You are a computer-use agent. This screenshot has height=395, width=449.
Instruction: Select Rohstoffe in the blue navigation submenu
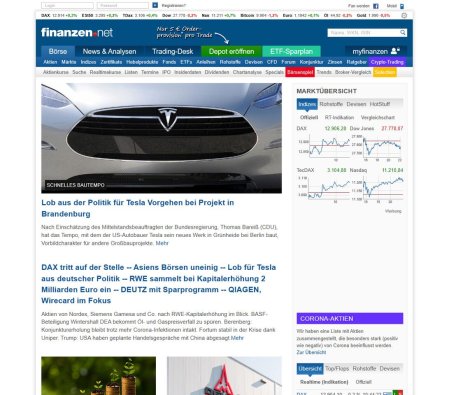point(230,62)
